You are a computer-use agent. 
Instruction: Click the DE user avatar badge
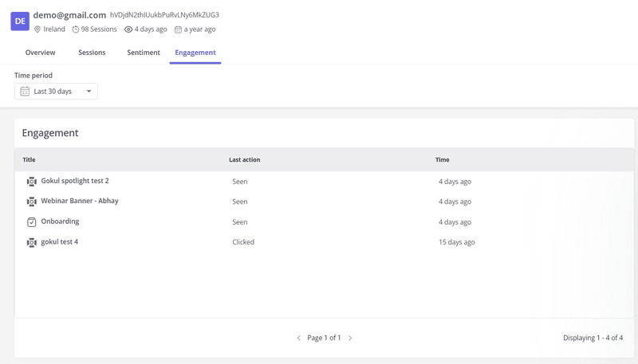point(20,22)
